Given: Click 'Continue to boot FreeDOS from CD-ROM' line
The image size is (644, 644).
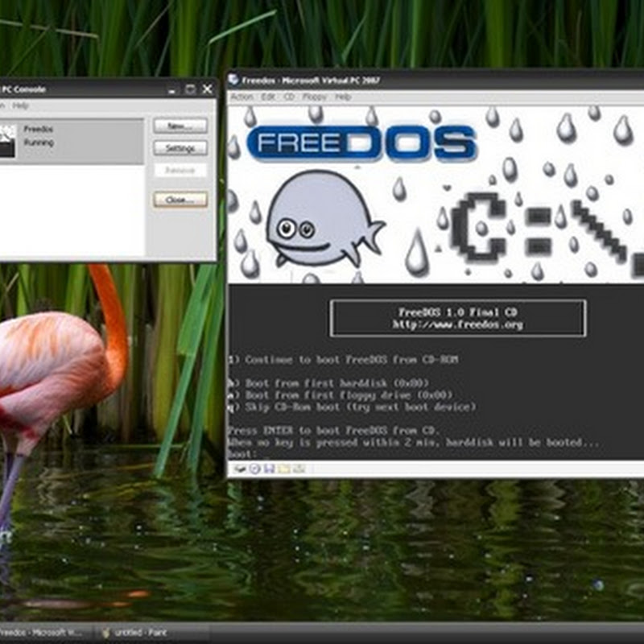Looking at the screenshot, I should click(344, 360).
